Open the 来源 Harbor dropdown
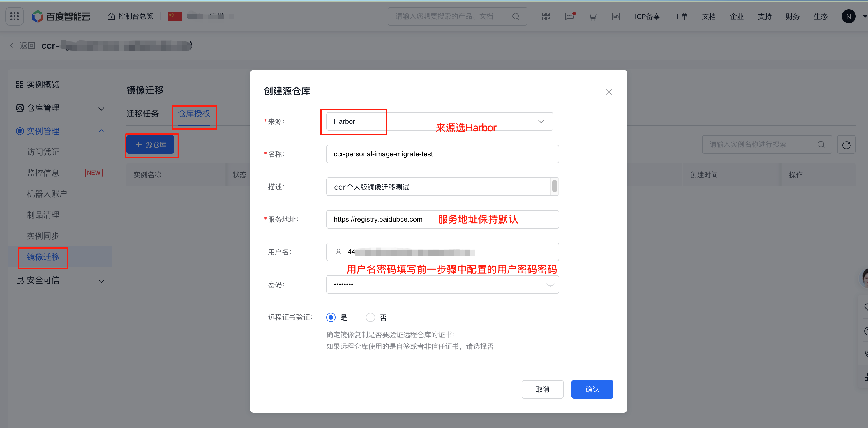Screen dimensions: 868x428 click(x=440, y=121)
